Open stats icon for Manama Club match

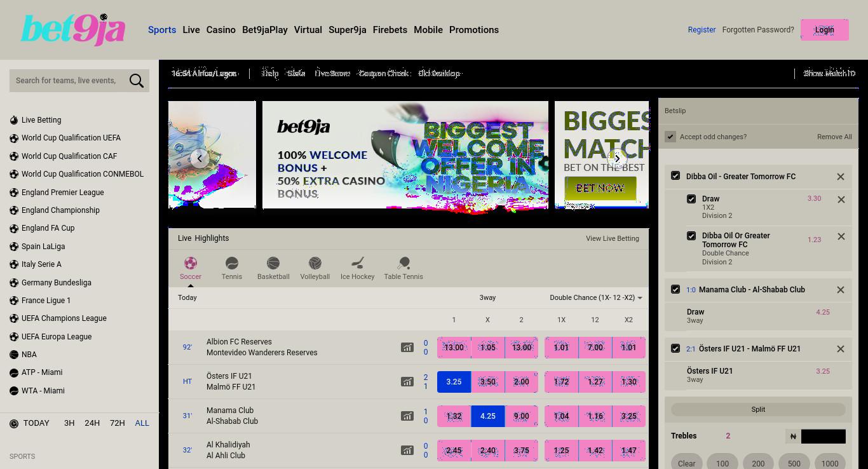coord(407,416)
